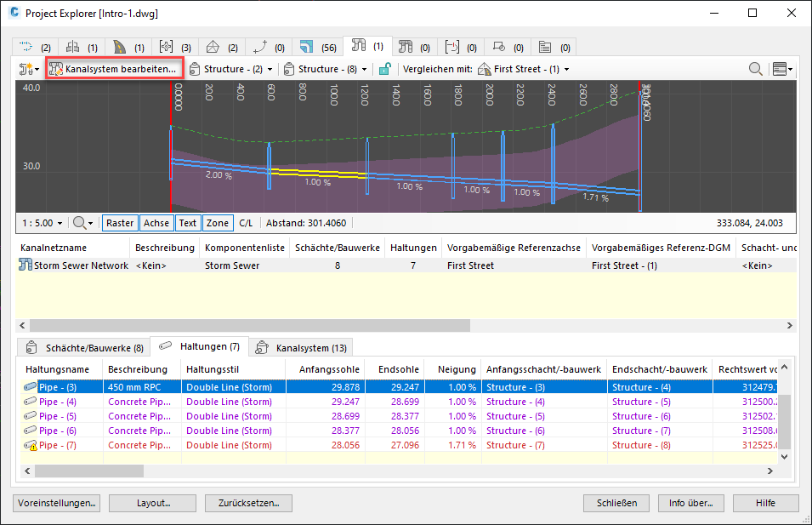Click the magnifier search icon on the toolbar right
The width and height of the screenshot is (812, 525).
click(756, 69)
